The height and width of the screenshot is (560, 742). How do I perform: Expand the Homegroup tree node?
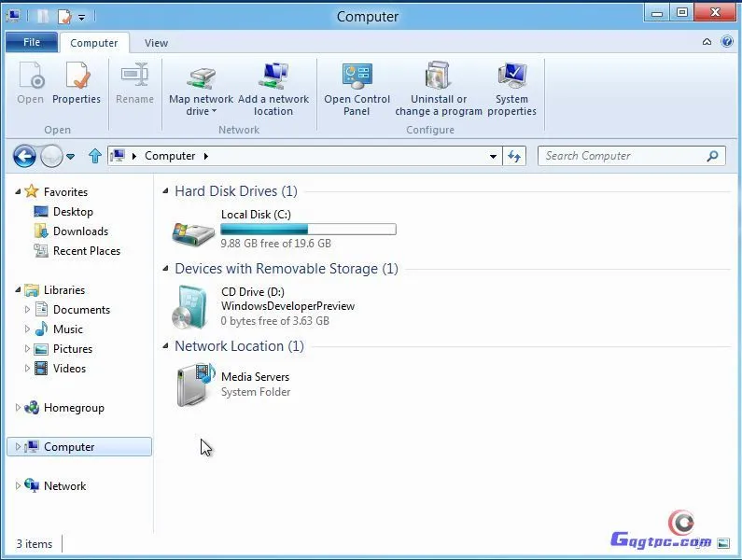click(18, 408)
